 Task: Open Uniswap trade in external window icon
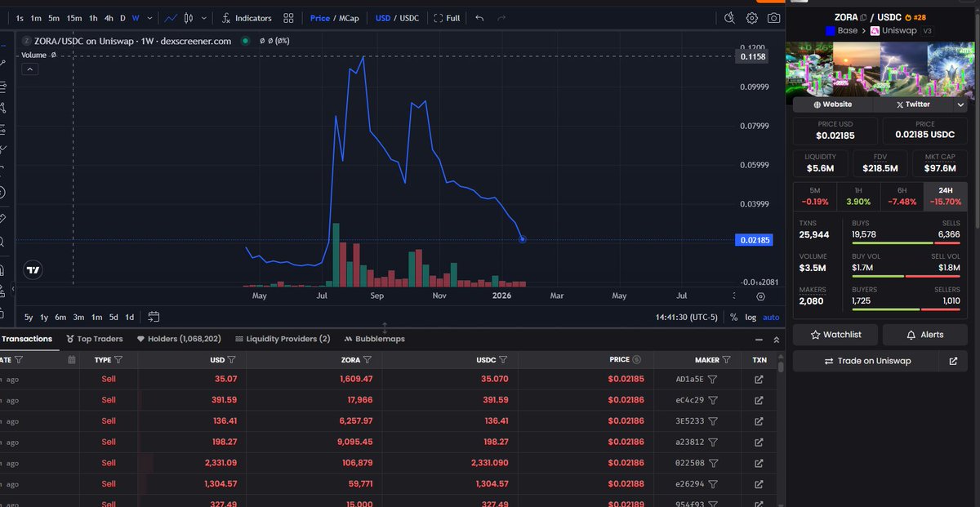click(953, 361)
